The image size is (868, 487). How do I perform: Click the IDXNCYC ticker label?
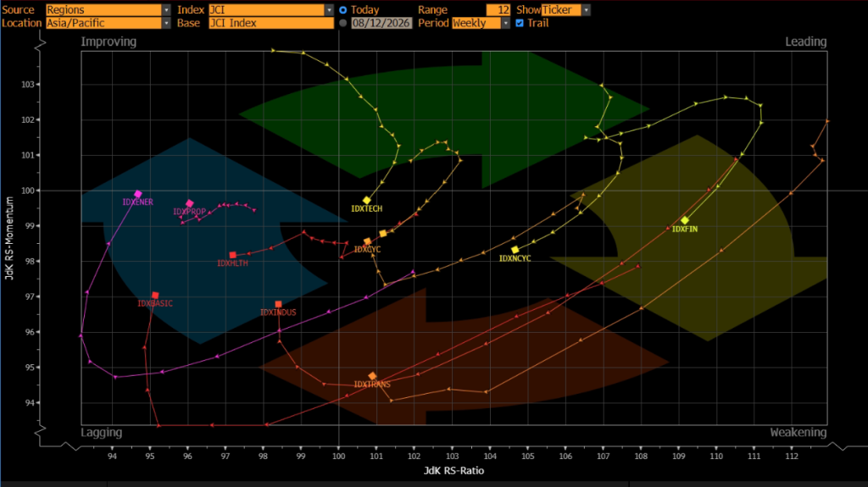coord(515,258)
